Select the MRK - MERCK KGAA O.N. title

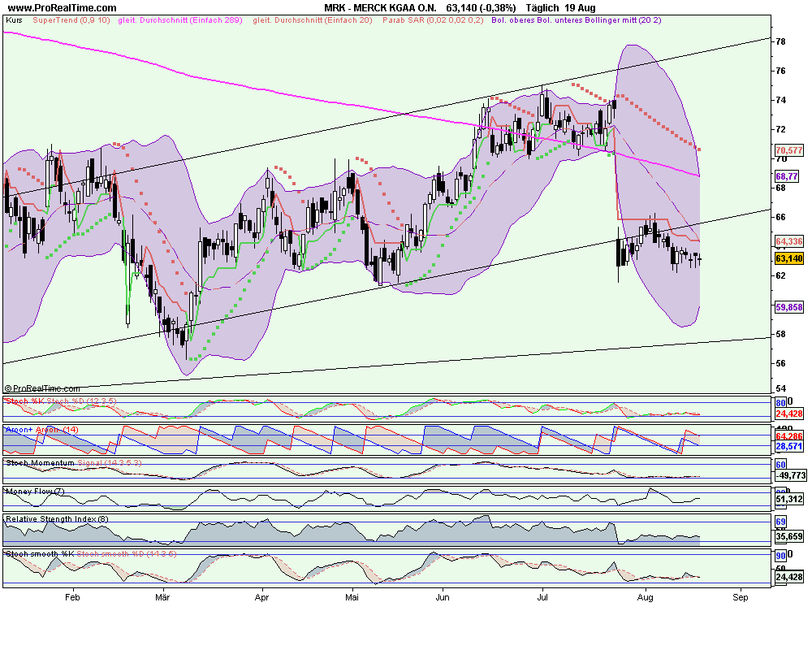pos(380,8)
